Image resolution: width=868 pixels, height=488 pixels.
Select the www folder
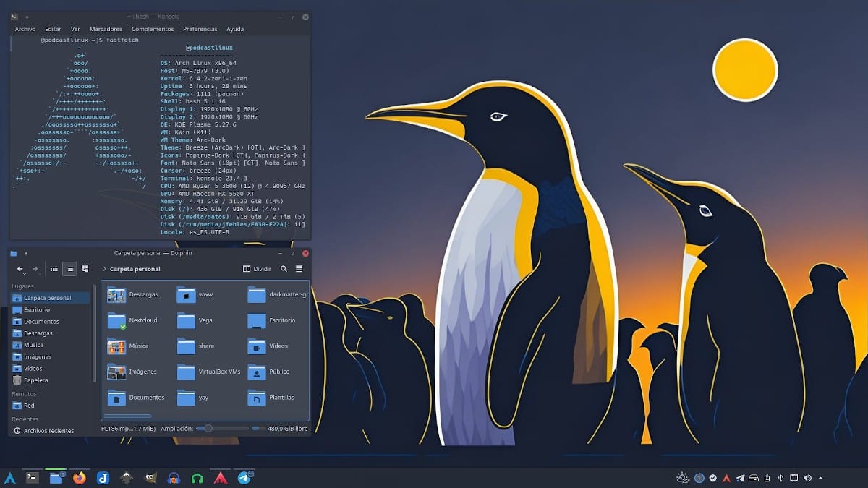click(x=195, y=295)
